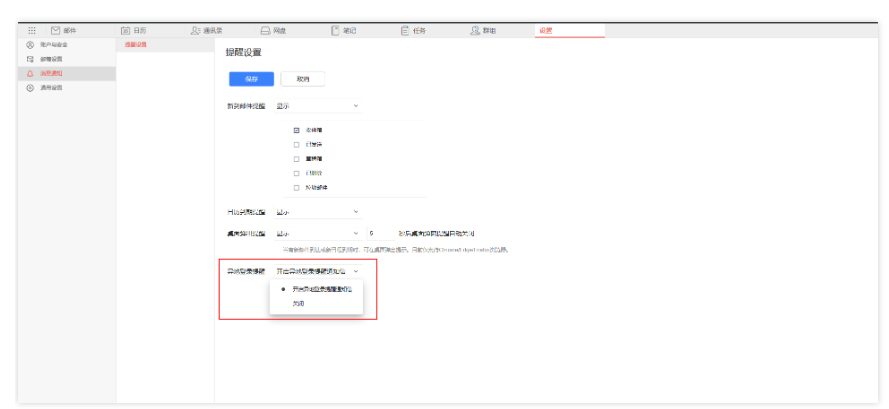Select the 开启异地登录提醒 option in the list
Screen dimensions: 889x409
click(x=316, y=289)
